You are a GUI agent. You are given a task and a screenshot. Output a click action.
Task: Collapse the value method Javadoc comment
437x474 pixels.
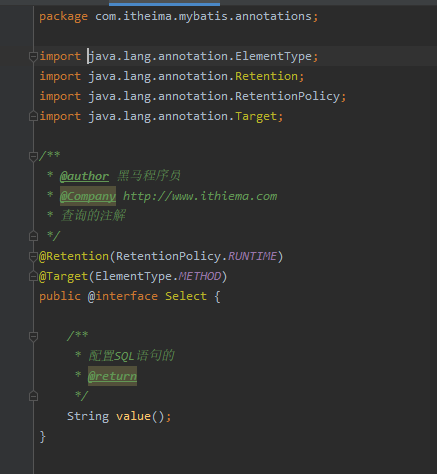[x=33, y=336]
